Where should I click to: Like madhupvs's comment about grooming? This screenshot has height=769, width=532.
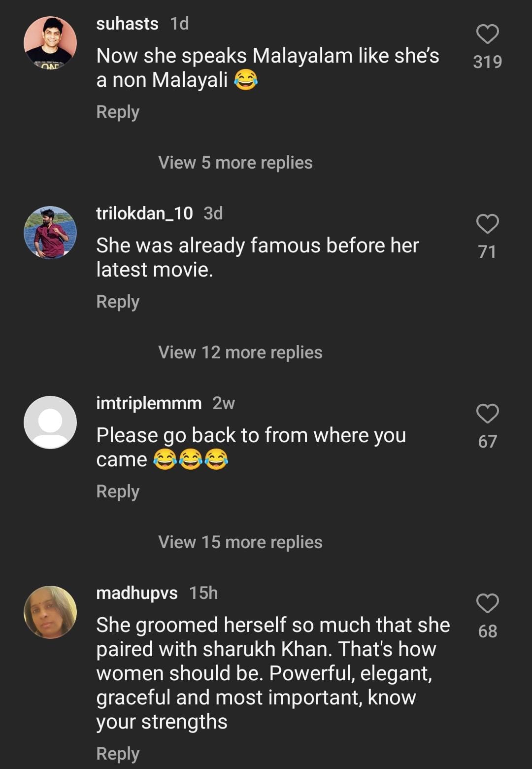[x=487, y=603]
